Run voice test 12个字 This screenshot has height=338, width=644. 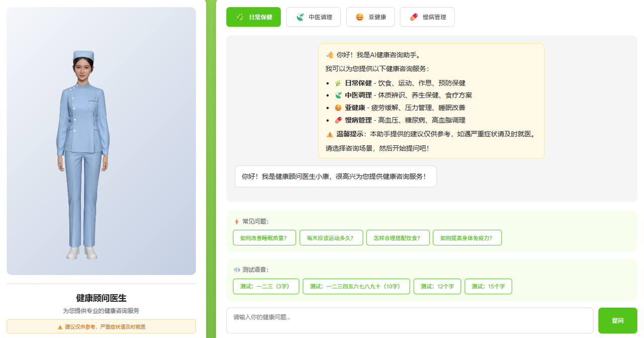437,286
